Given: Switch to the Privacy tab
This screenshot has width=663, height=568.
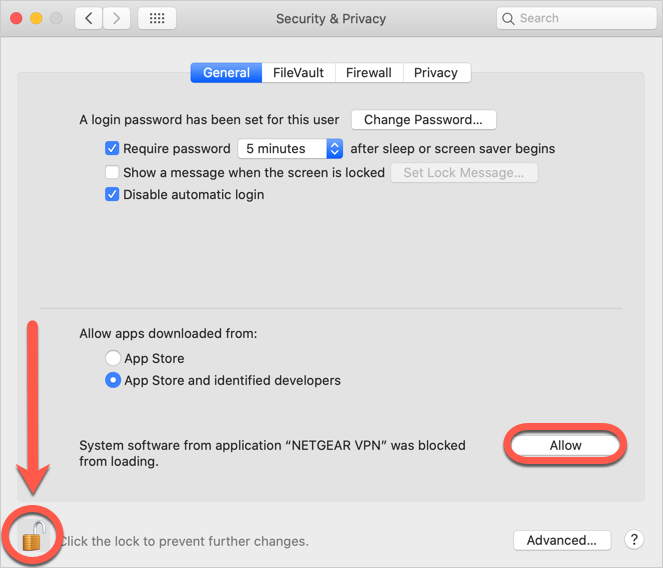Looking at the screenshot, I should click(436, 73).
